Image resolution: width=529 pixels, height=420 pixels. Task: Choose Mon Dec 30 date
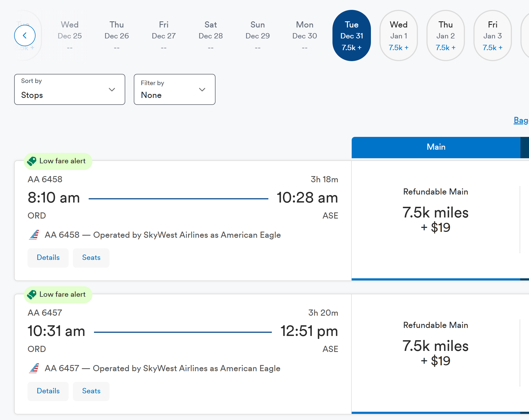click(x=305, y=35)
